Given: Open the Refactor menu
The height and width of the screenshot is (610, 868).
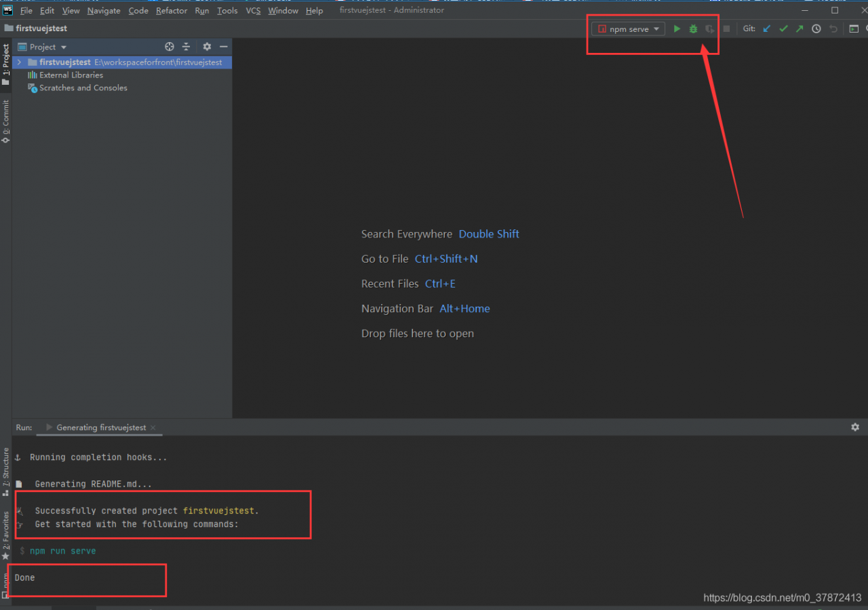Looking at the screenshot, I should click(x=172, y=11).
